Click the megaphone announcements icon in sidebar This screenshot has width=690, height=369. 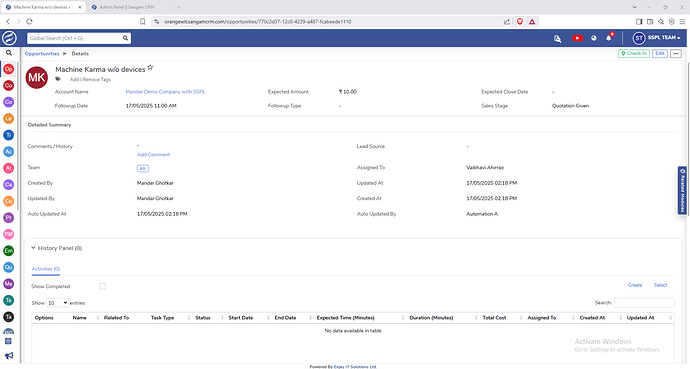pyautogui.click(x=9, y=355)
